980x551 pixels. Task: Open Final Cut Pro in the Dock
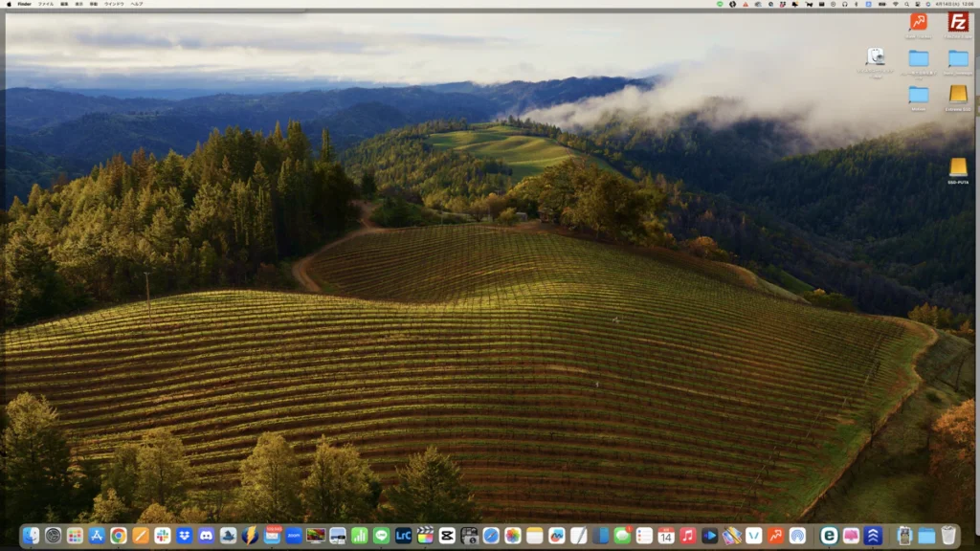(x=425, y=536)
